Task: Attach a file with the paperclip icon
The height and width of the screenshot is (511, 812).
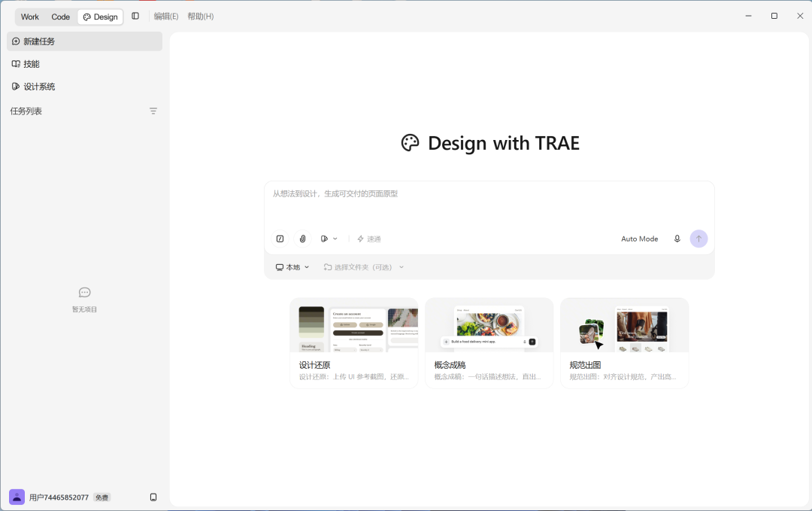Action: coord(303,239)
